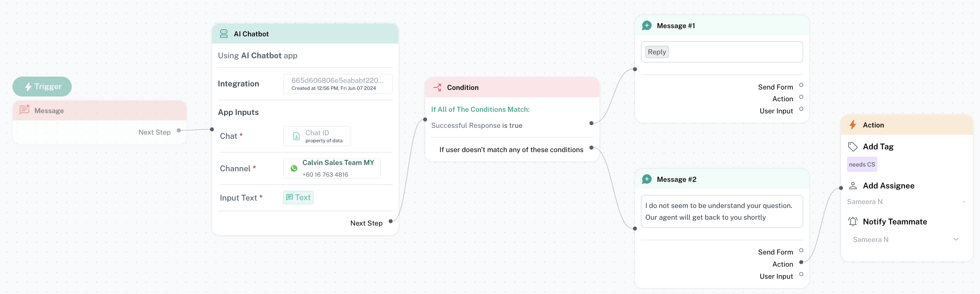Click the Condition branch icon
The width and height of the screenshot is (980, 294).
click(x=437, y=88)
